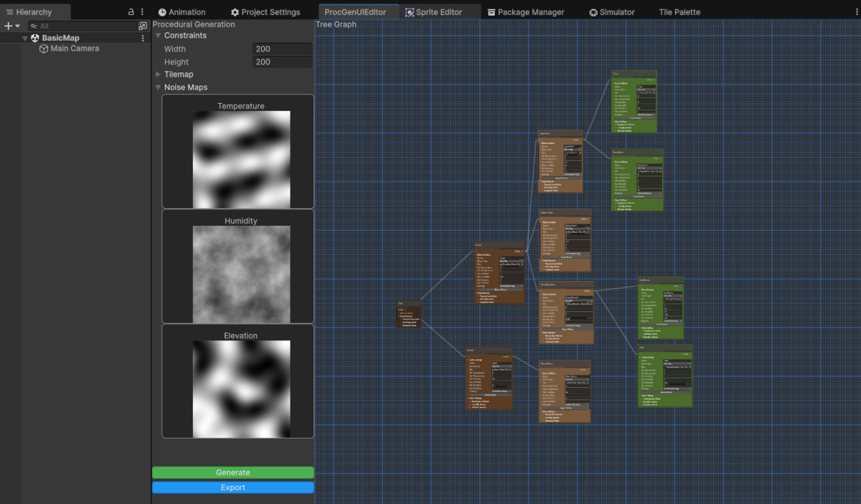This screenshot has width=861, height=504.
Task: Collapse the Constraints section
Action: [x=158, y=35]
